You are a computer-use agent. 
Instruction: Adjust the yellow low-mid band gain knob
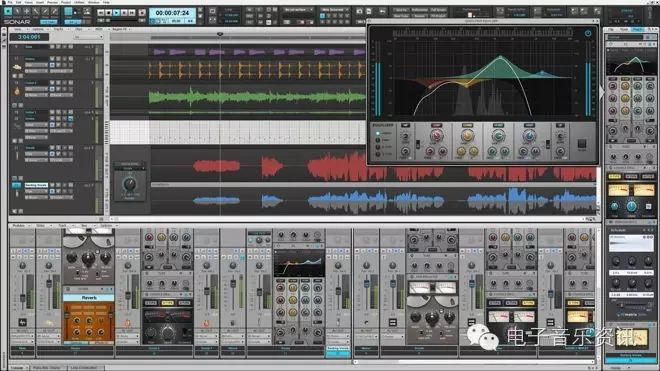coord(467,136)
